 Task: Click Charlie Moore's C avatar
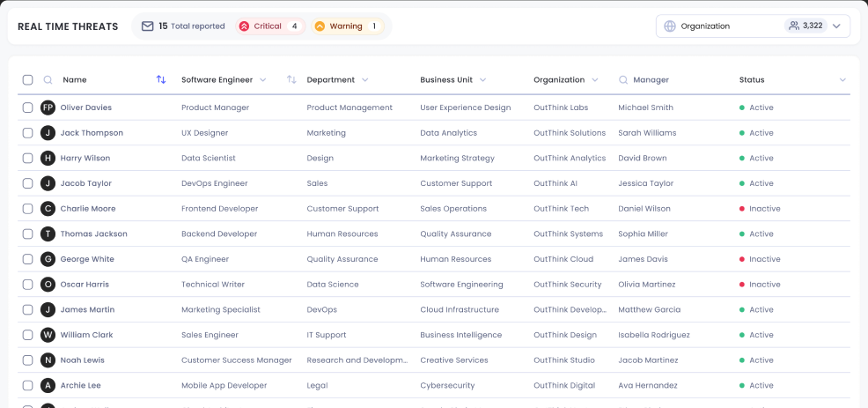point(48,209)
